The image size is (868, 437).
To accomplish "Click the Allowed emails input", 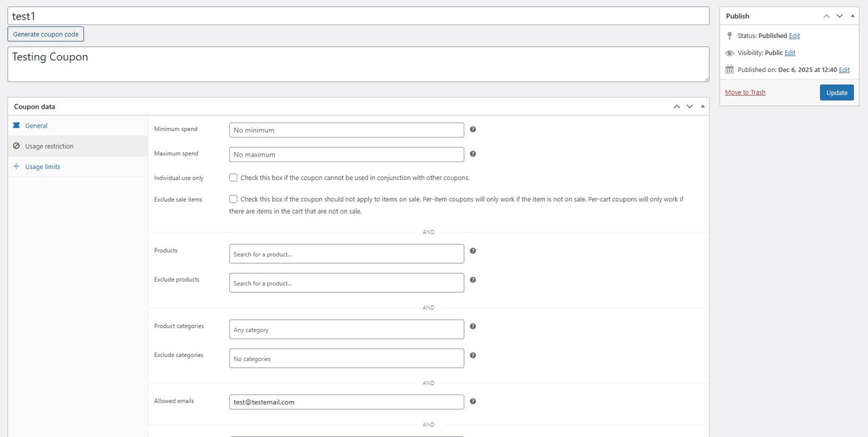I will pos(347,402).
